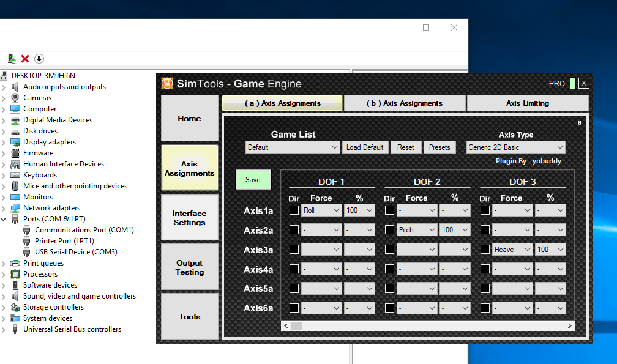Click the green Save button
This screenshot has height=364, width=617.
click(253, 180)
